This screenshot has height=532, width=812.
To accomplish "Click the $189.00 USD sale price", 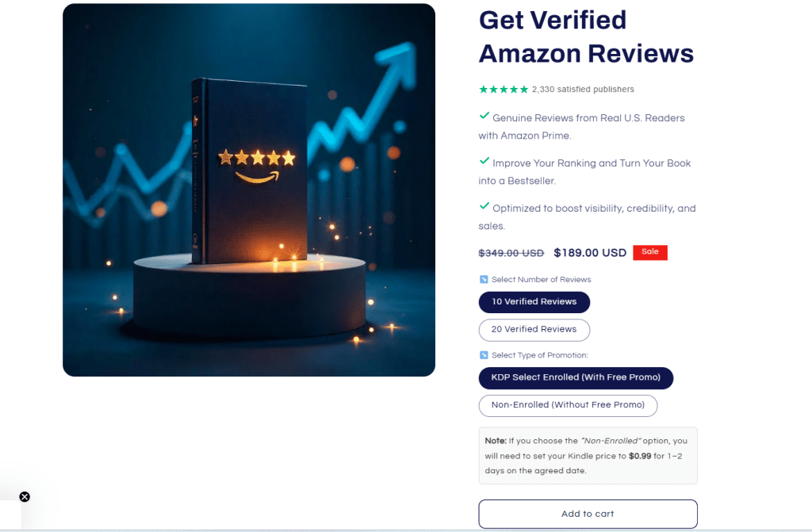I will 590,253.
